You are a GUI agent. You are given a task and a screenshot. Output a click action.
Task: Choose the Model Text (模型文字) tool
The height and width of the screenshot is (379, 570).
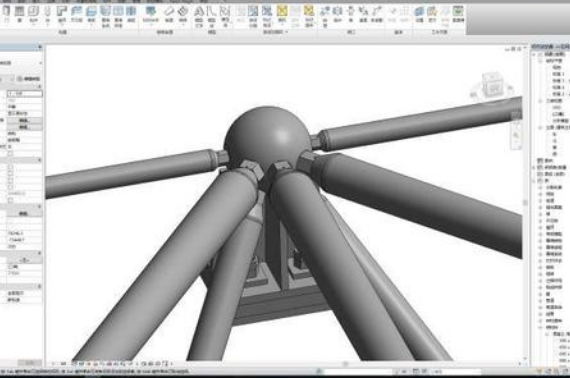[199, 16]
